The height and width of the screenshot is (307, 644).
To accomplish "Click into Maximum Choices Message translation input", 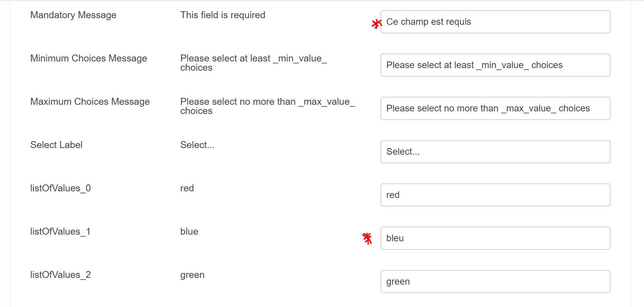I will point(495,108).
